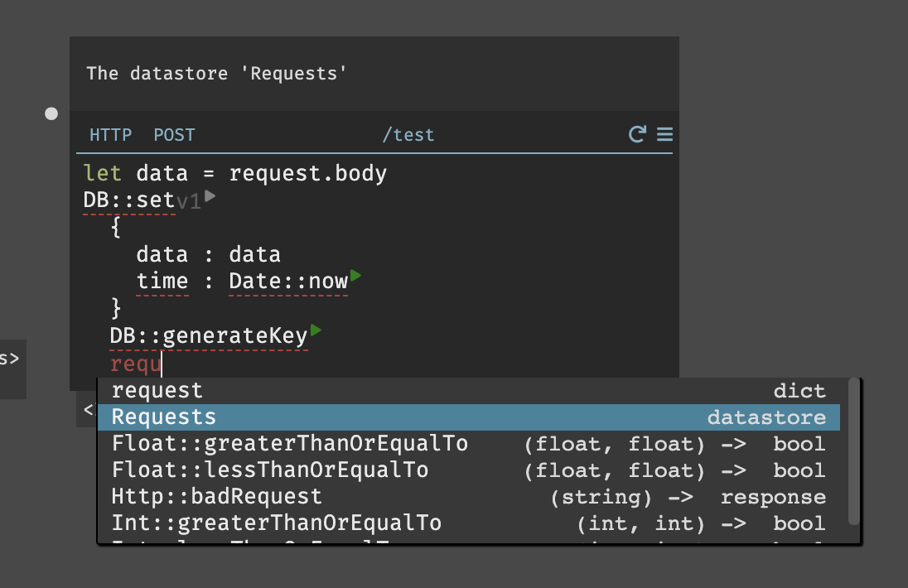Screen dimensions: 908x588
Task: Choose 'Requests' datastore autocomplete entry
Action: 468,417
